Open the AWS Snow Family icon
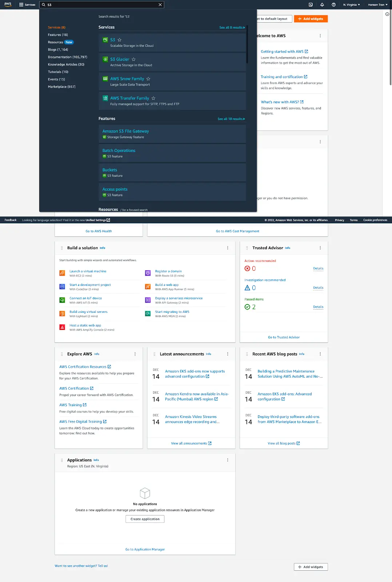Image resolution: width=392 pixels, height=582 pixels. pyautogui.click(x=105, y=79)
